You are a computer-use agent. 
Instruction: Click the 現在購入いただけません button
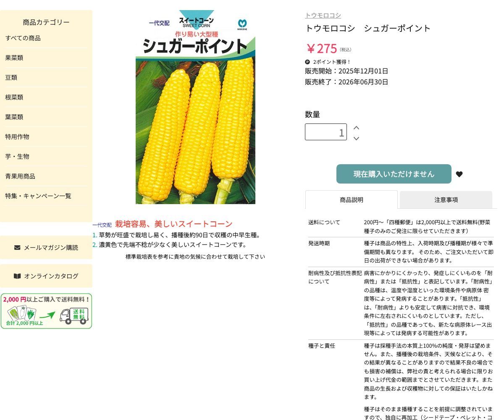(394, 174)
